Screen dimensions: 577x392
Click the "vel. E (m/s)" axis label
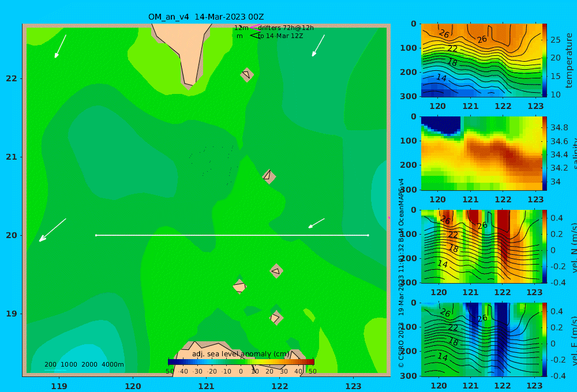click(574, 341)
